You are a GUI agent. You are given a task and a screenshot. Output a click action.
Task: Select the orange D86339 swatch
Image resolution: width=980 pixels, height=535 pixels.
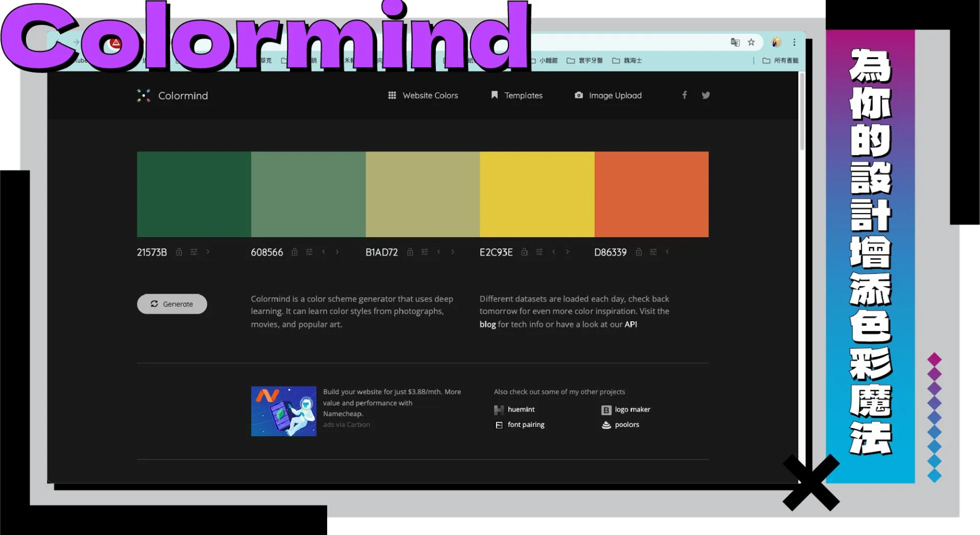651,194
